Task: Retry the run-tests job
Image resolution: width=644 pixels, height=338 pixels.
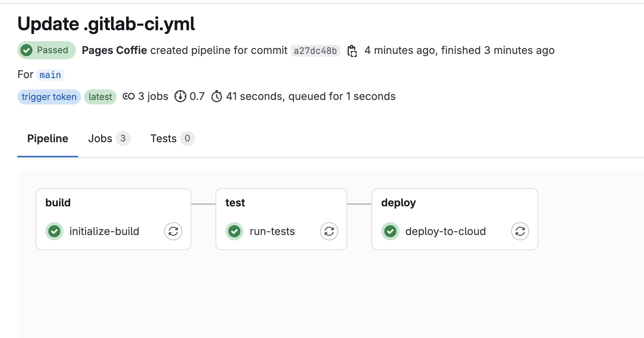Action: [x=329, y=231]
